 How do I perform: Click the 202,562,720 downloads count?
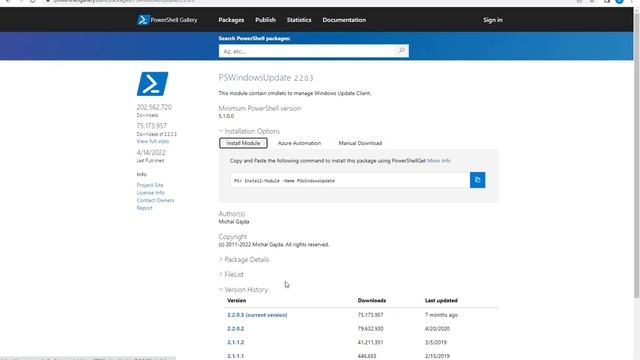[154, 107]
